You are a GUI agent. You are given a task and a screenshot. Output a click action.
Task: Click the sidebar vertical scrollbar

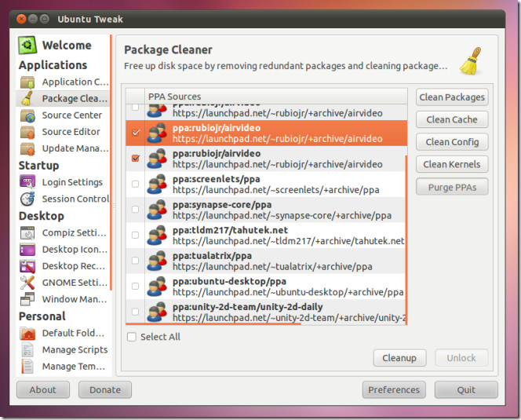pos(111,162)
